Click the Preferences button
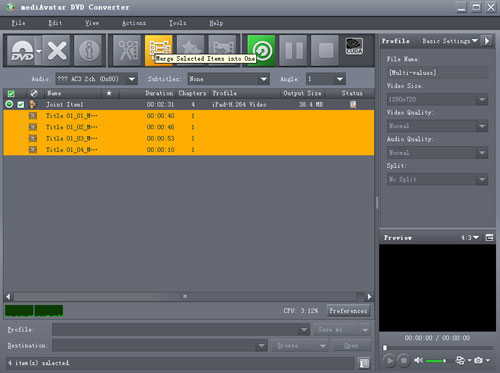The height and width of the screenshot is (373, 500). coord(348,311)
